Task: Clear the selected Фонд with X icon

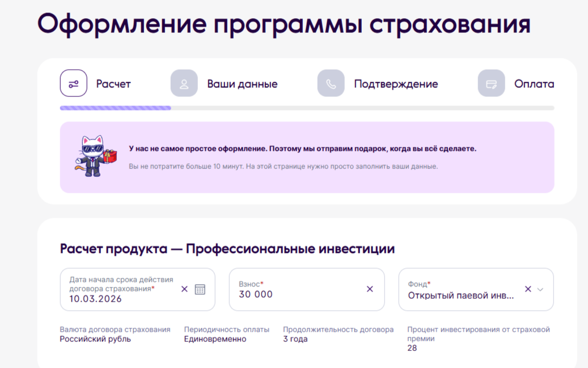Action: pos(528,289)
